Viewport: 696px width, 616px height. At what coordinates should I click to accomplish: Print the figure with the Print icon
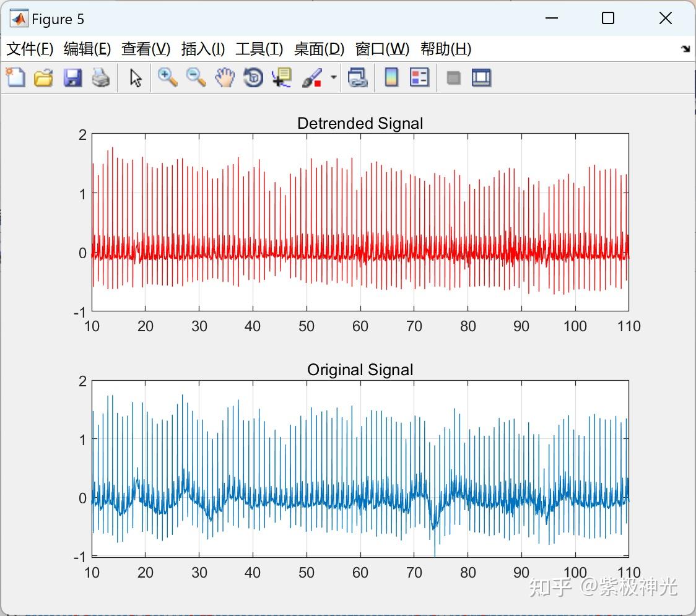tap(101, 77)
